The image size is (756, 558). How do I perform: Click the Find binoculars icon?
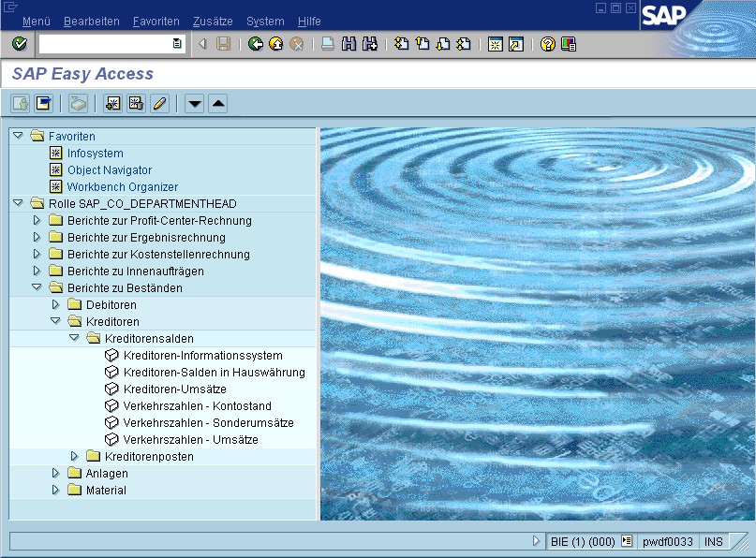348,44
